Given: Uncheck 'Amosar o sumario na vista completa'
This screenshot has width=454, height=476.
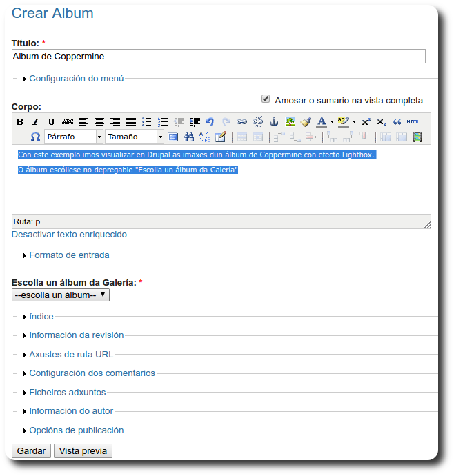Looking at the screenshot, I should click(266, 99).
